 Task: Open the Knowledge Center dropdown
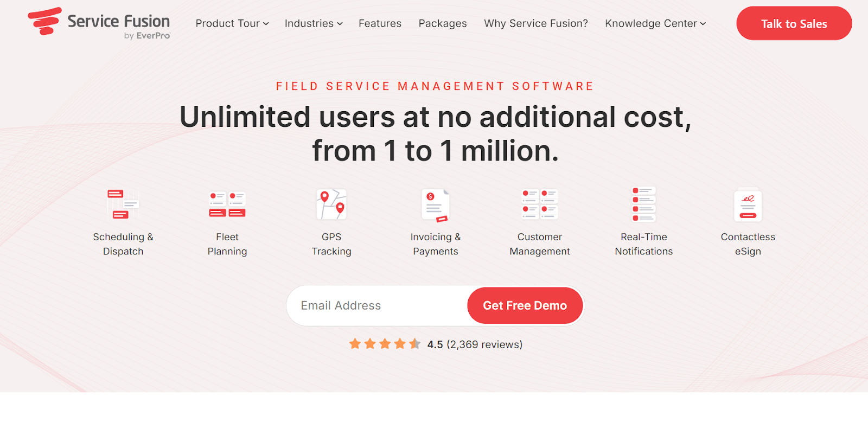[x=655, y=23]
